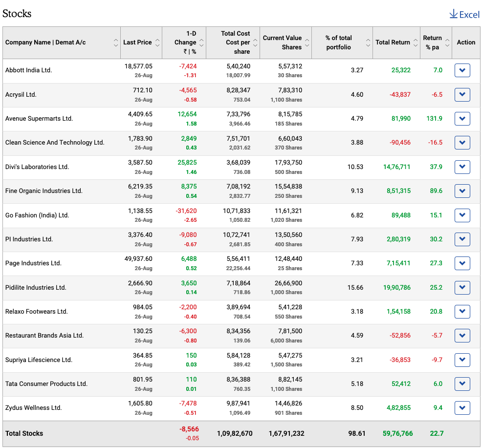Open action dropdown for Zydus Wellness Ltd.
Screen dimensions: 482x448
[462, 408]
